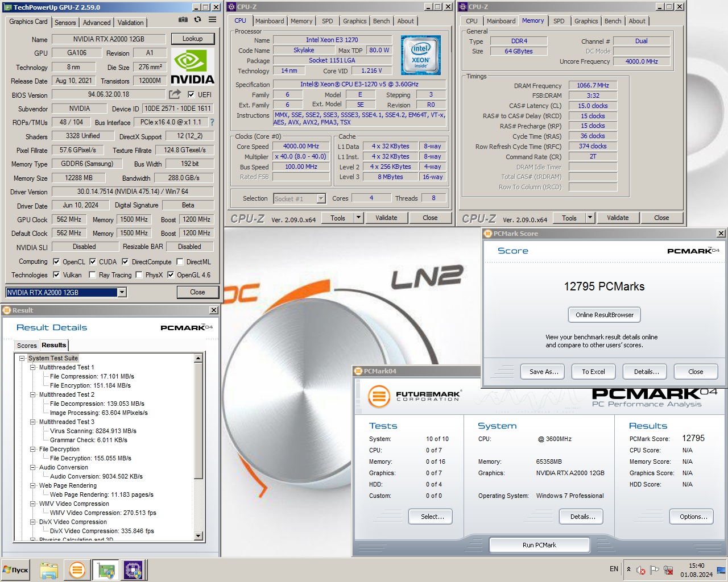Viewport: 728px width, 582px height.
Task: Open the Tools dropdown arrow in left CPU-Z
Action: 358,218
